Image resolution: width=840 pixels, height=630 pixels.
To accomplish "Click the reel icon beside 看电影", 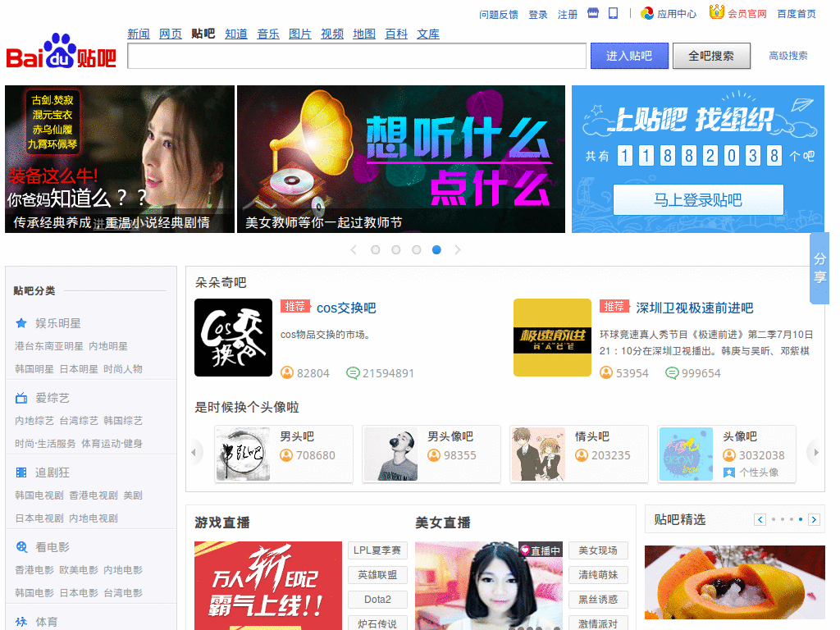I will click(x=21, y=547).
